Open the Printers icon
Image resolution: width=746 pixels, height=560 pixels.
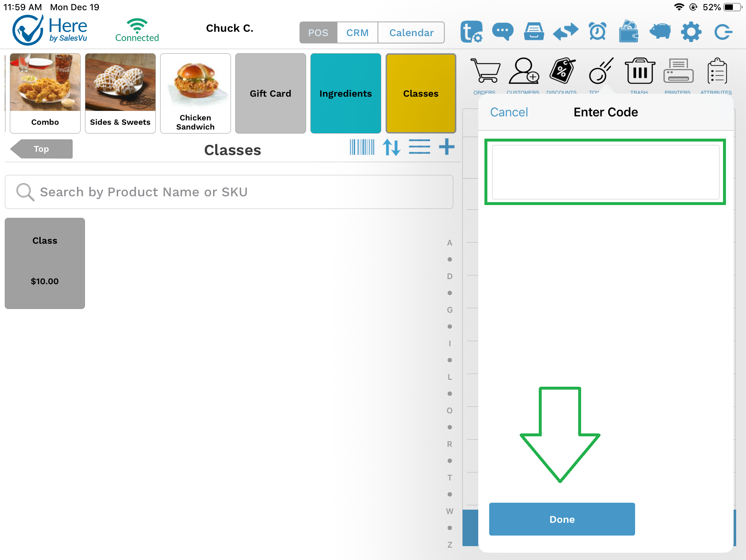click(x=678, y=71)
